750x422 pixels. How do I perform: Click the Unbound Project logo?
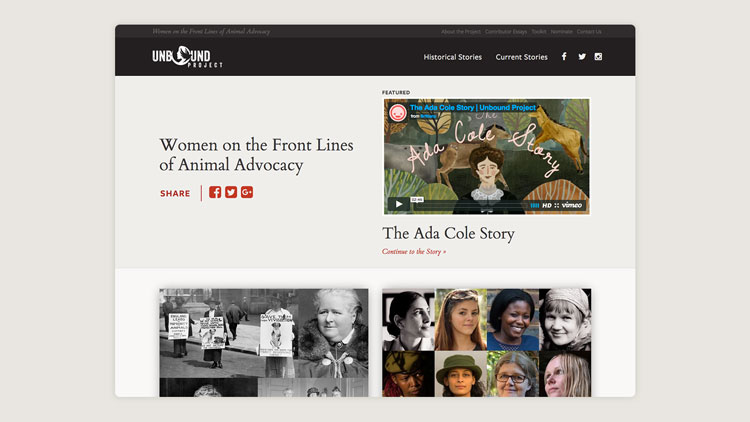[x=187, y=57]
